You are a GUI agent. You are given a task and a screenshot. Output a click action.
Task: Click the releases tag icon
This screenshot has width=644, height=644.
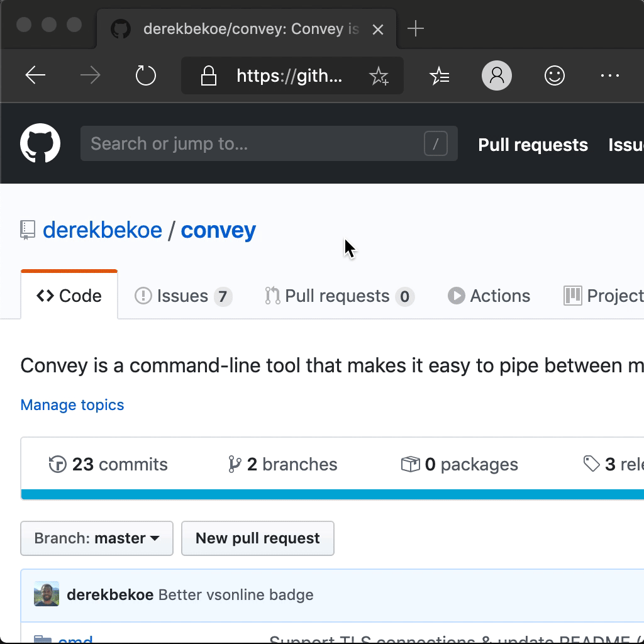pos(591,464)
